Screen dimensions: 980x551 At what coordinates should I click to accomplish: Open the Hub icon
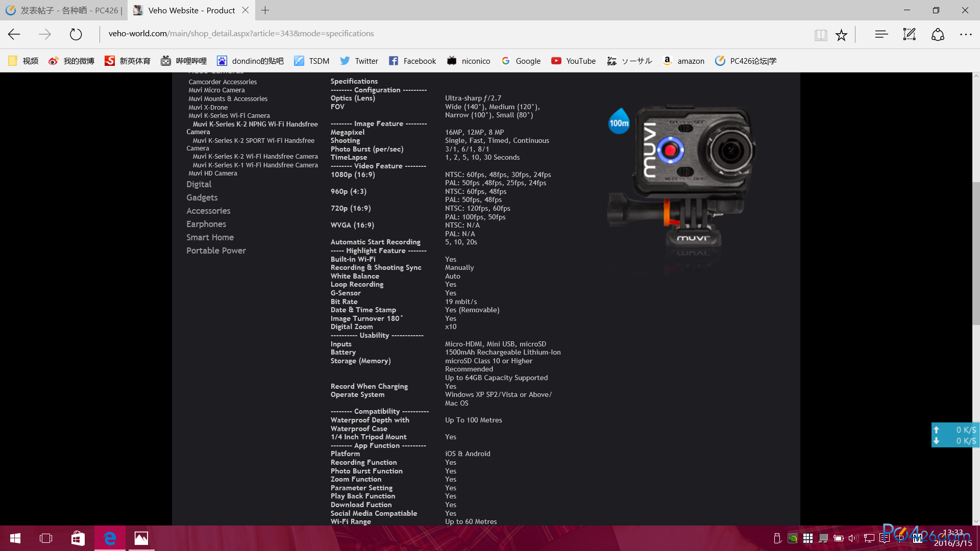click(881, 34)
